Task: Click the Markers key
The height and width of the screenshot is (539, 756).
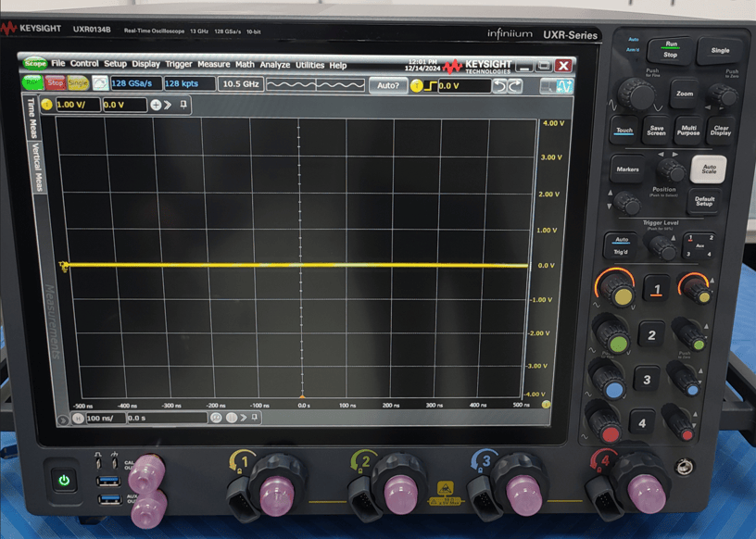Action: point(627,169)
